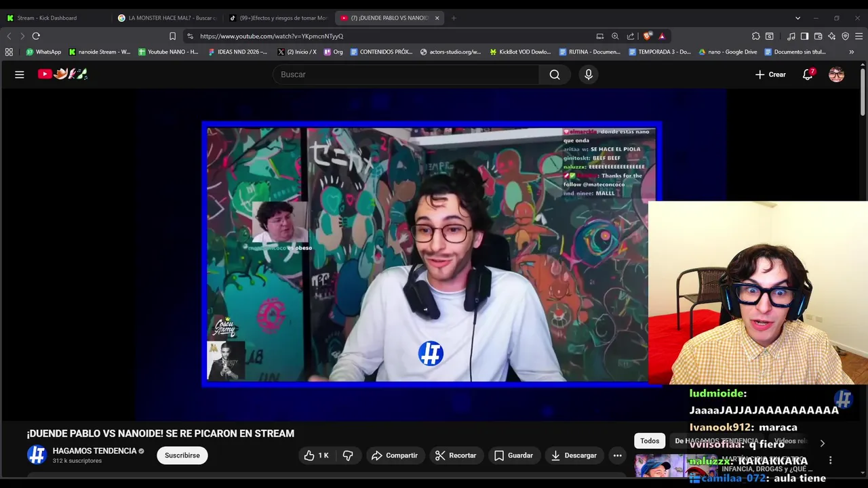Subscribe with the Suscribirse button
Viewport: 868px width, 488px height.
(182, 455)
